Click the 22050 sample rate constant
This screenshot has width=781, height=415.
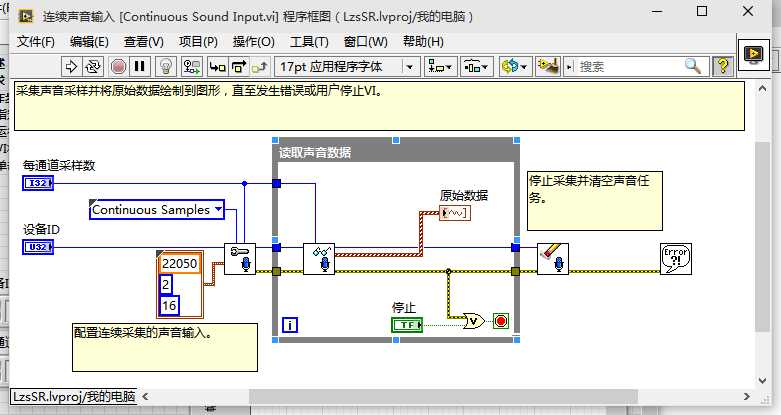[x=180, y=264]
